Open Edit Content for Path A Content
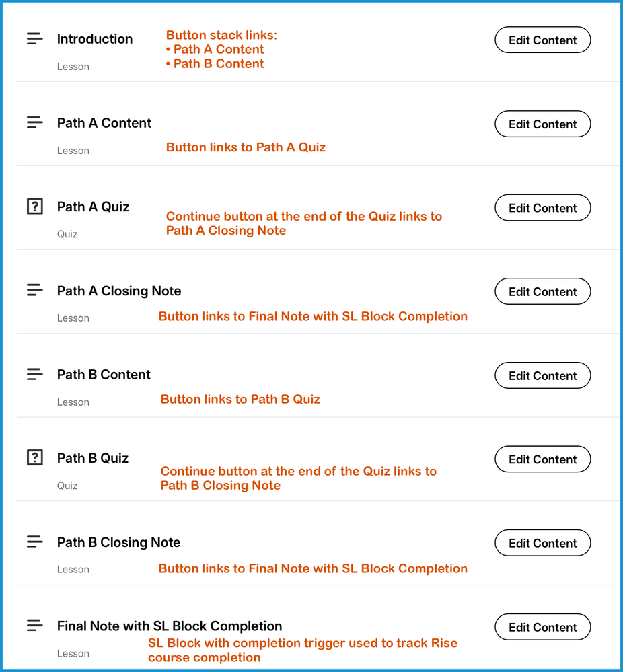This screenshot has width=623, height=672. [542, 124]
